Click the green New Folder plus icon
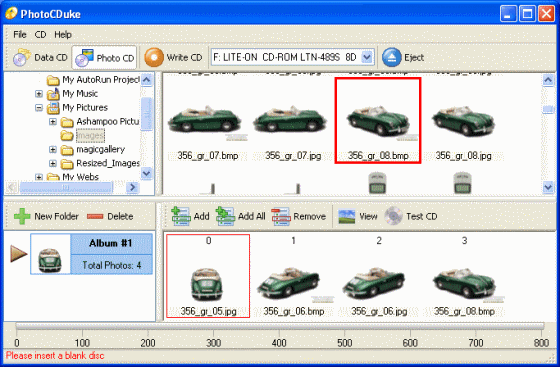This screenshot has height=367, width=560. pos(22,216)
